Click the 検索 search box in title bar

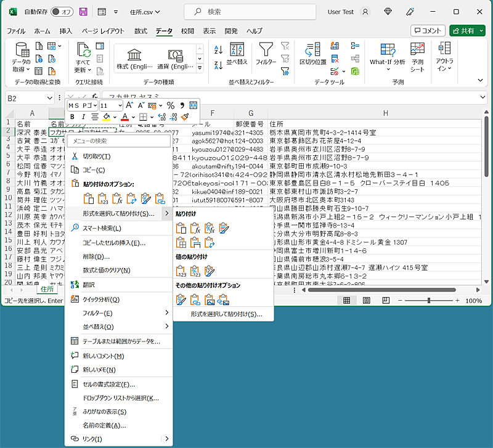click(x=250, y=12)
